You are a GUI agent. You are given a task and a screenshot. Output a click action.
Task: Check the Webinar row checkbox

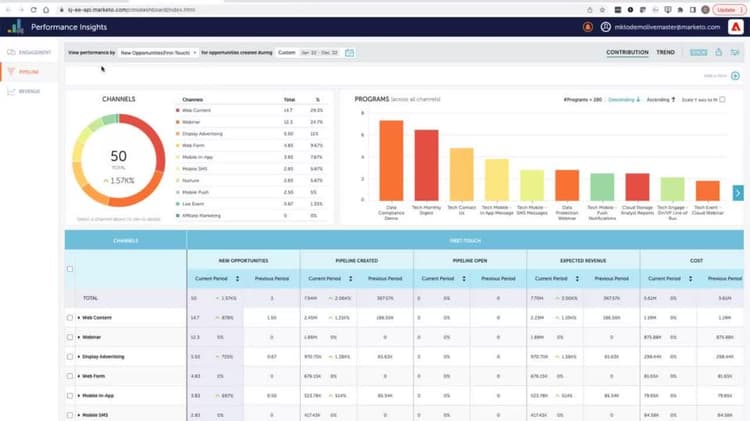click(70, 337)
